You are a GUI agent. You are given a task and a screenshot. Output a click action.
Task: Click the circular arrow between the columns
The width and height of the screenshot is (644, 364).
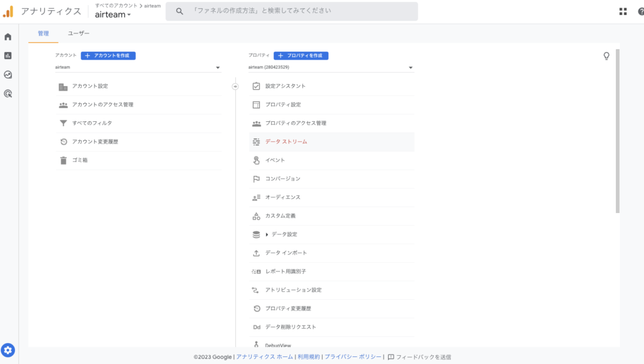point(235,86)
